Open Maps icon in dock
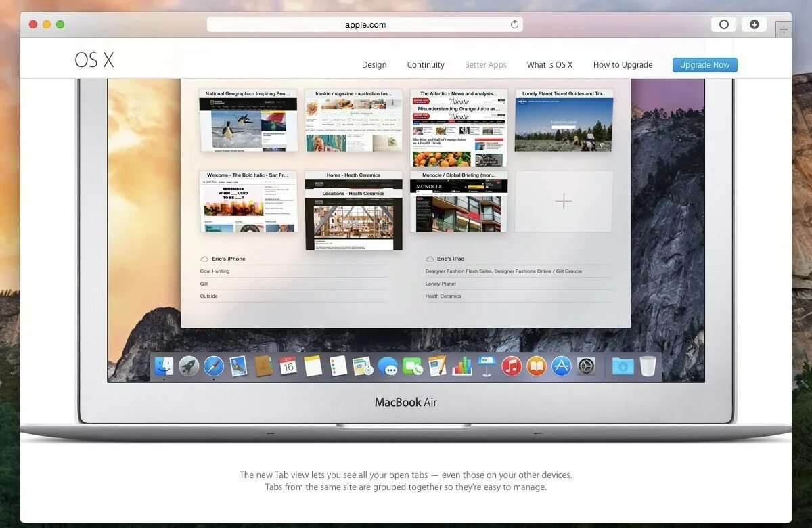Image resolution: width=812 pixels, height=528 pixels. click(x=363, y=366)
